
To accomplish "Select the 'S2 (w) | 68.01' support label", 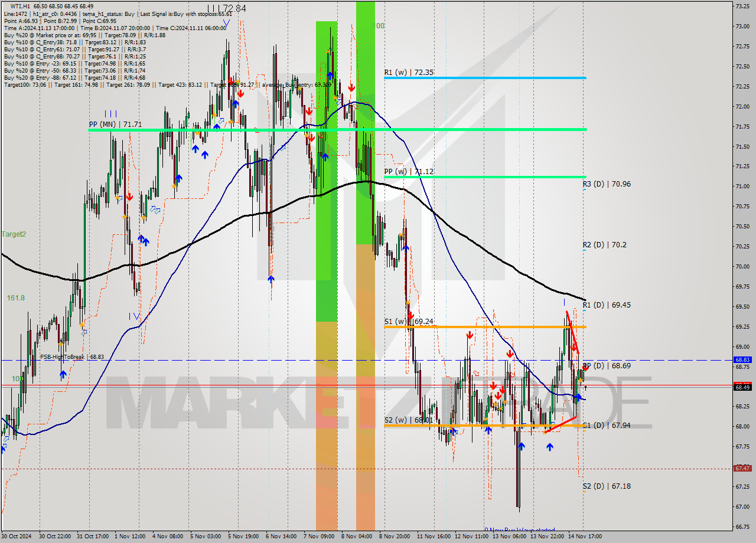I will [x=409, y=420].
